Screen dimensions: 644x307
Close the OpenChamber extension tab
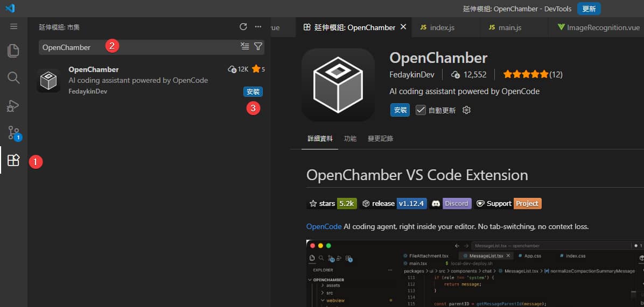tap(403, 27)
